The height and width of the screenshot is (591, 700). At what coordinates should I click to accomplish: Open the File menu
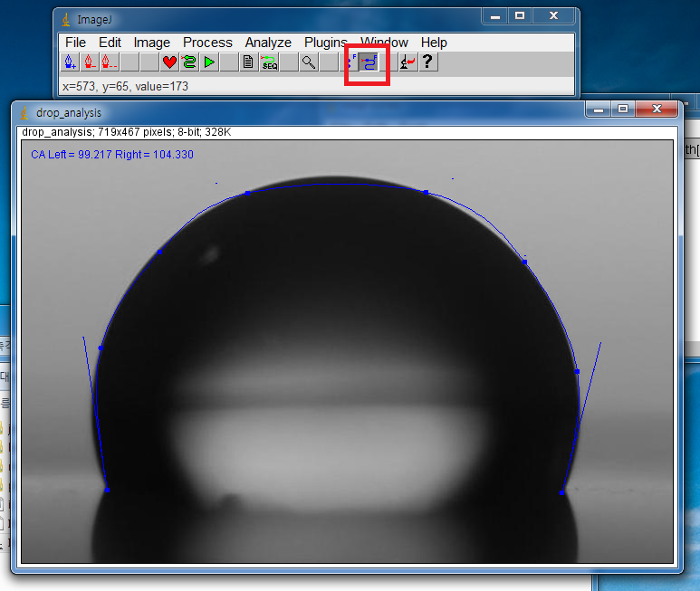click(76, 43)
